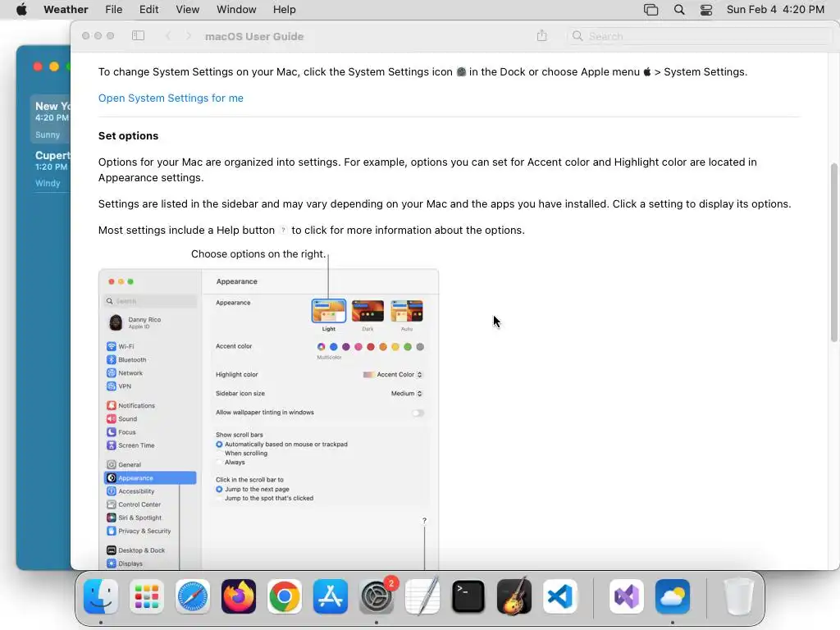Select Automatically based on mouse or trackpad radio
Screen dimensions: 840x630
[219, 444]
